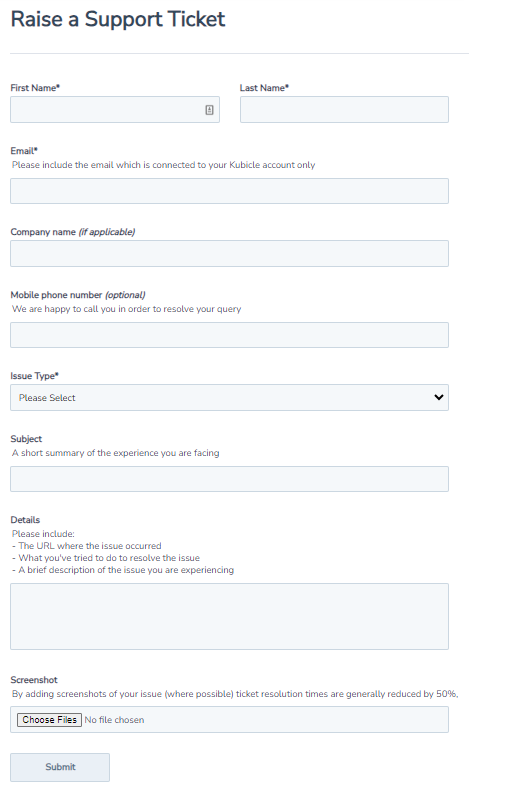Click the chevron arrow on Issue Type dropdown
Screen dimensions: 522x794
click(438, 398)
